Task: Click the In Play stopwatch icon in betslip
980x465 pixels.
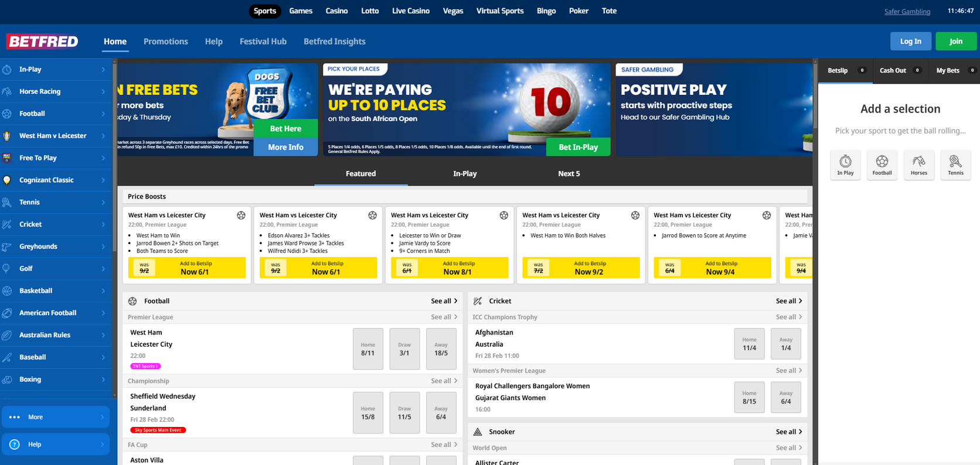Action: (x=845, y=161)
